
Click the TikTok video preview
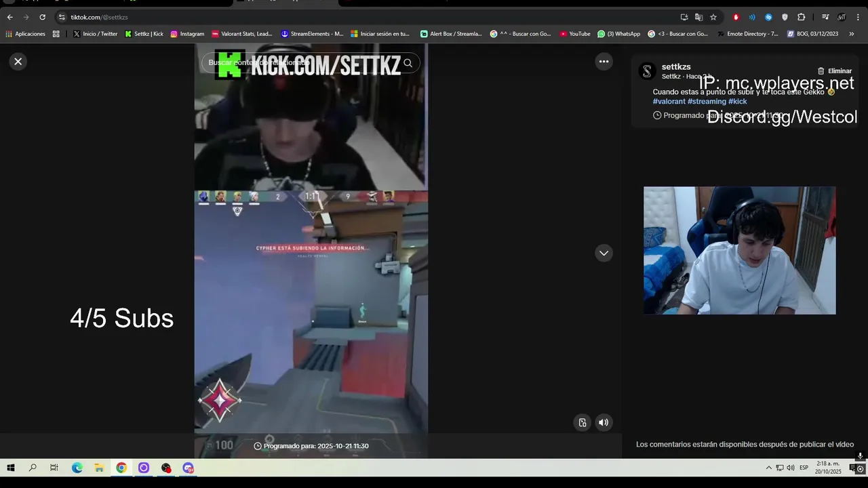tap(311, 251)
